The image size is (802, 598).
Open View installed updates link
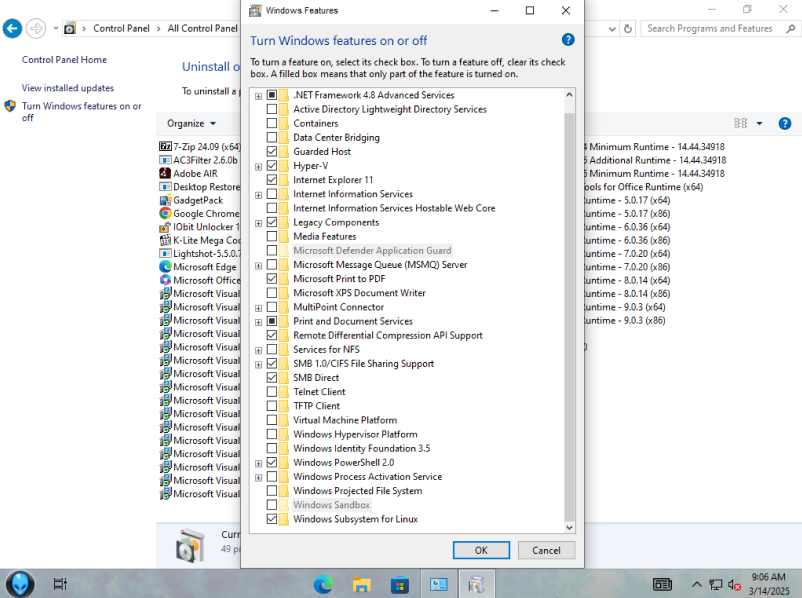[x=68, y=88]
